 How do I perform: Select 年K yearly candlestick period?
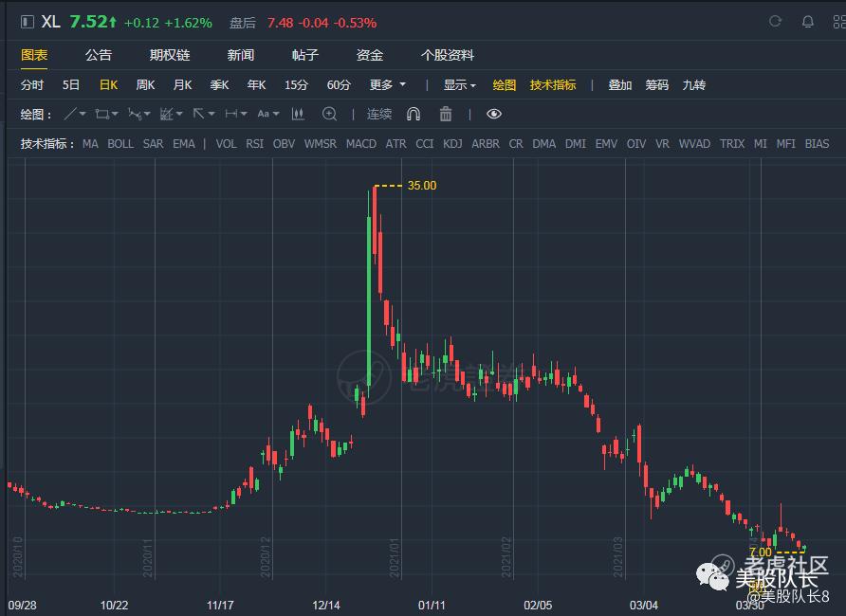click(256, 85)
